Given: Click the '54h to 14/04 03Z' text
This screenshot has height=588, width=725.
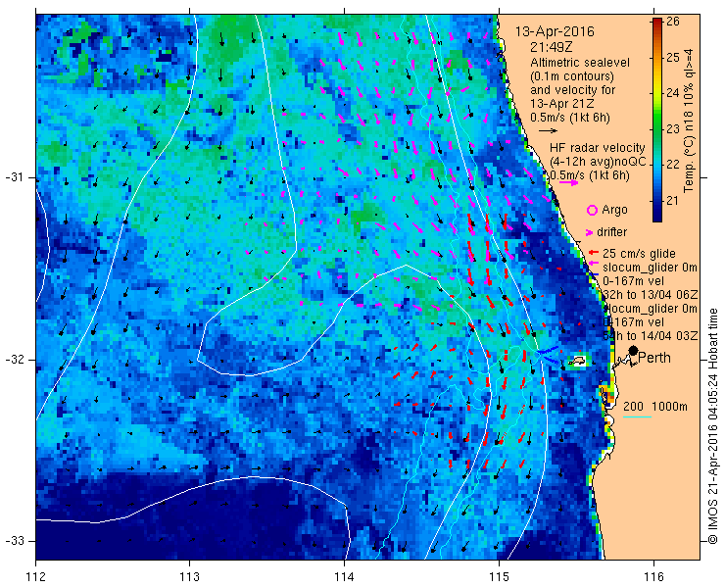Looking at the screenshot, I should 650,336.
